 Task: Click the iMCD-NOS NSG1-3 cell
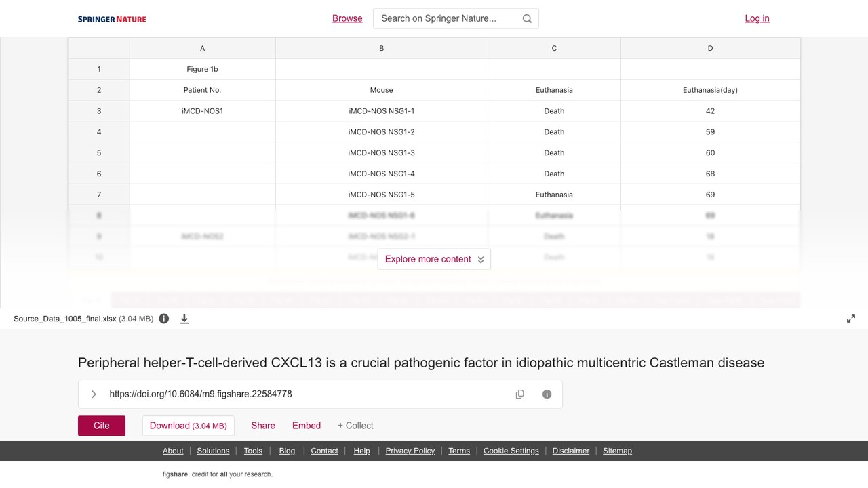[x=382, y=152]
